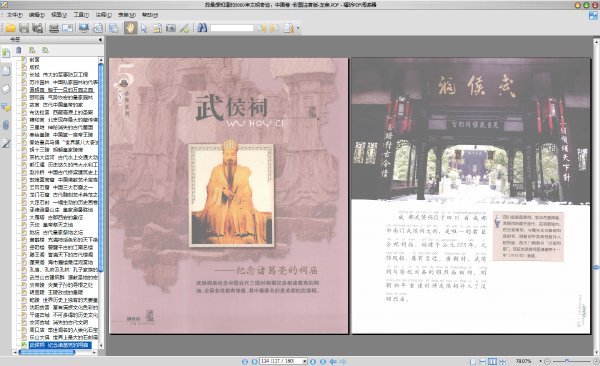The height and width of the screenshot is (366, 600).
Task: Click next view arrow in status bar
Action: click(343, 361)
